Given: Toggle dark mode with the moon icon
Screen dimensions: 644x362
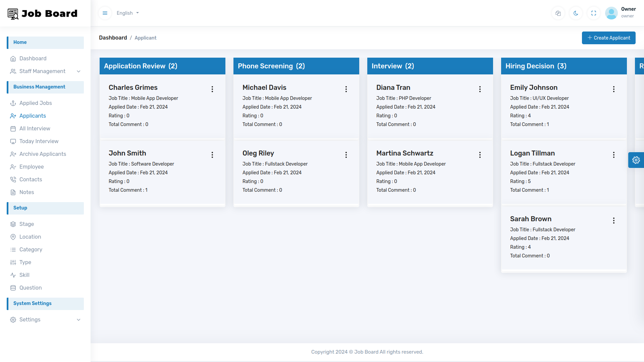Looking at the screenshot, I should [576, 13].
